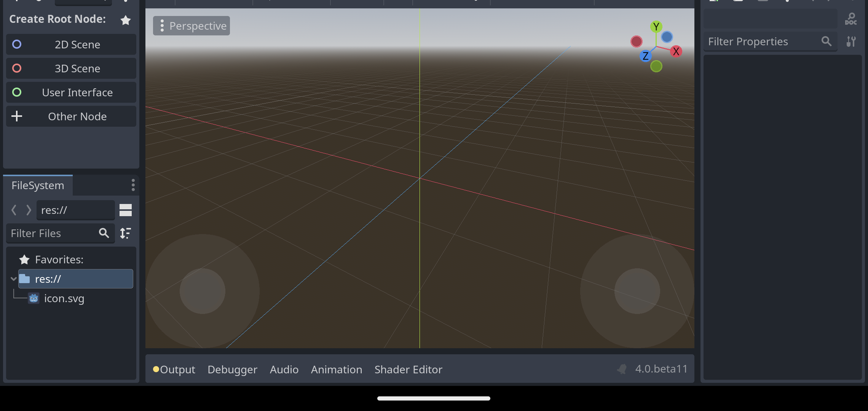Image resolution: width=868 pixels, height=411 pixels.
Task: Create a root node with Other Node
Action: (x=71, y=116)
